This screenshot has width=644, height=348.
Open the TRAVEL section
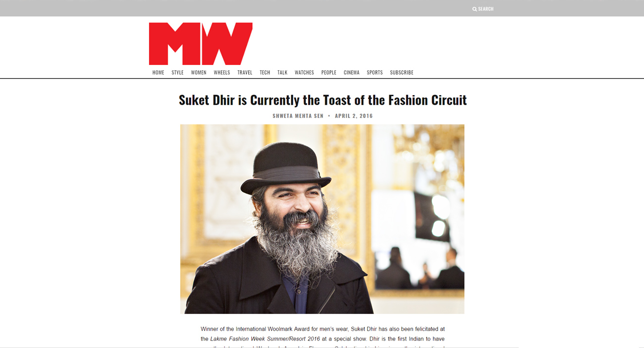245,72
